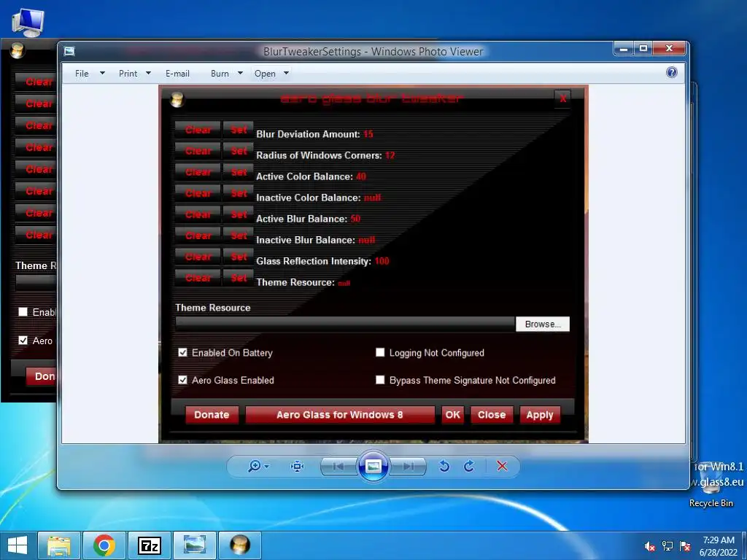Check Logging Not Configured in the image

[379, 352]
